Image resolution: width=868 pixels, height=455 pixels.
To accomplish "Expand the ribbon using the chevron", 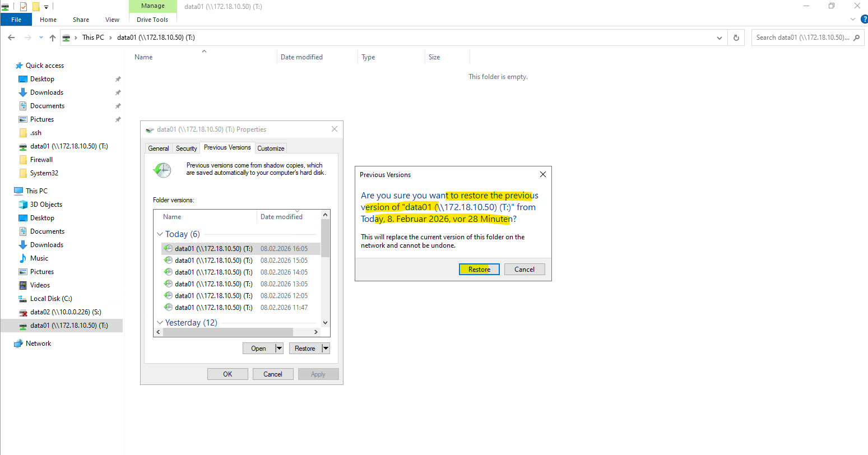I will point(853,19).
